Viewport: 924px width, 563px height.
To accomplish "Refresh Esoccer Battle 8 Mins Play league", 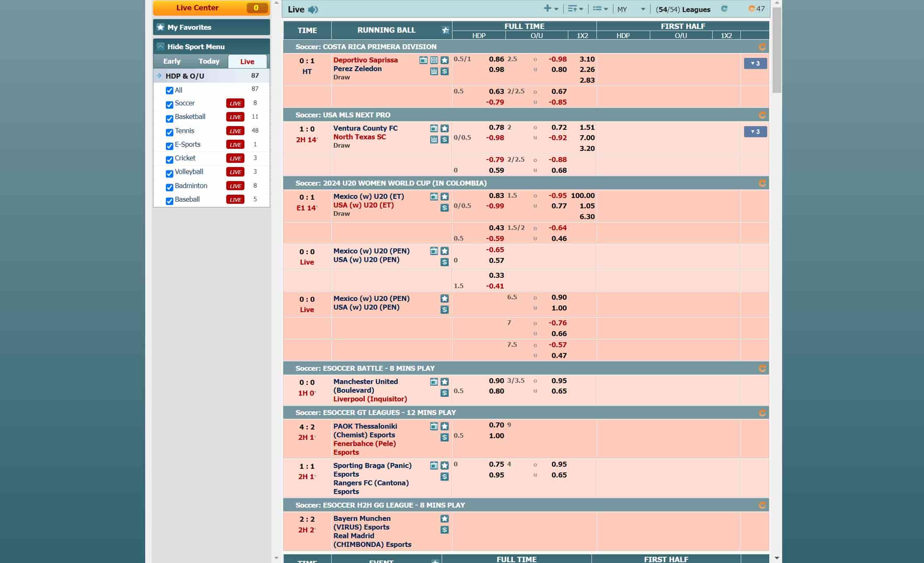I will [762, 369].
